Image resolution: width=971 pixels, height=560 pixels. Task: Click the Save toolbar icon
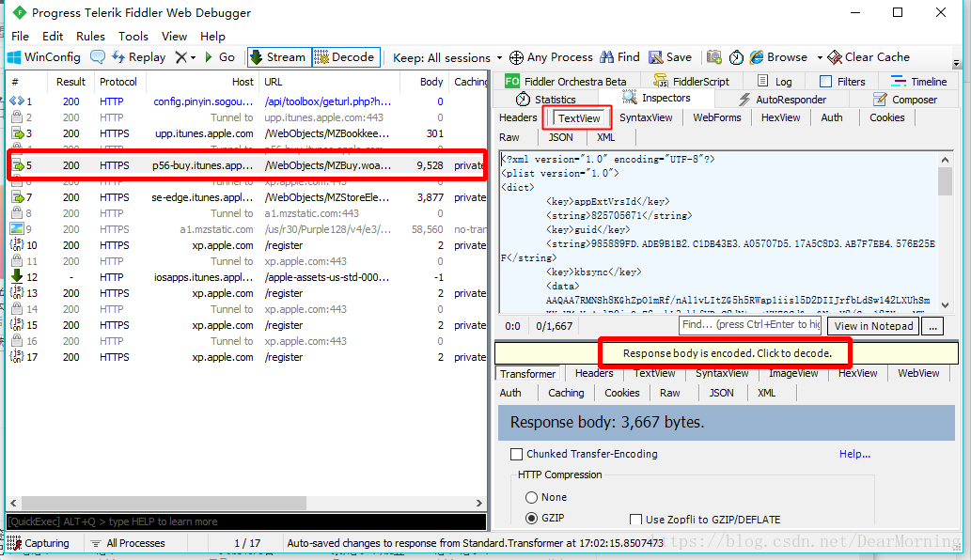656,57
